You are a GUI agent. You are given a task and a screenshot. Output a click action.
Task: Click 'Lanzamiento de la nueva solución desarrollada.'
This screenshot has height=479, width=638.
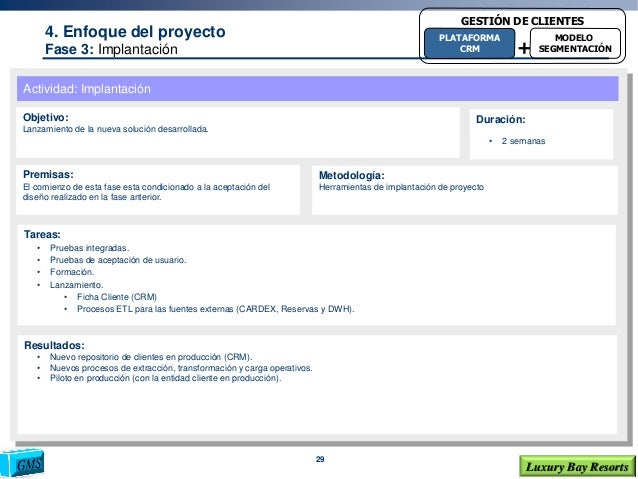116,129
